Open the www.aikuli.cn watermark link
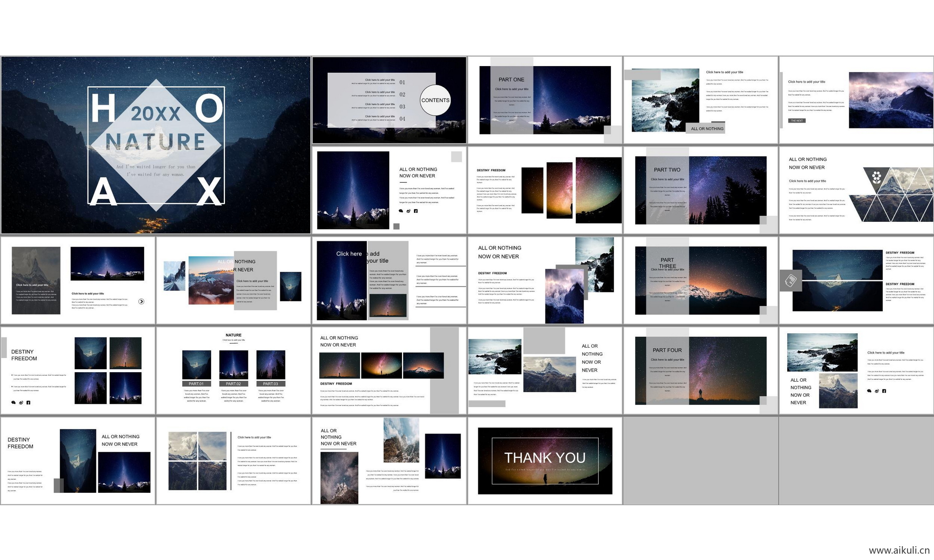The image size is (934, 560). pos(899,550)
